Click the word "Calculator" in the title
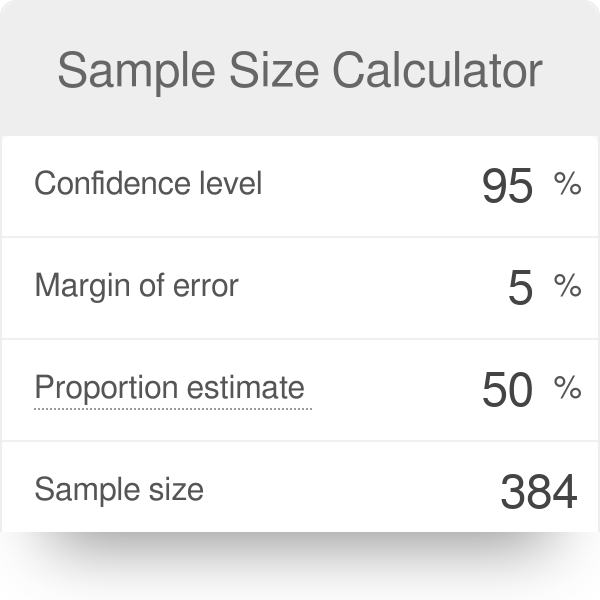This screenshot has height=600, width=600. [x=429, y=72]
